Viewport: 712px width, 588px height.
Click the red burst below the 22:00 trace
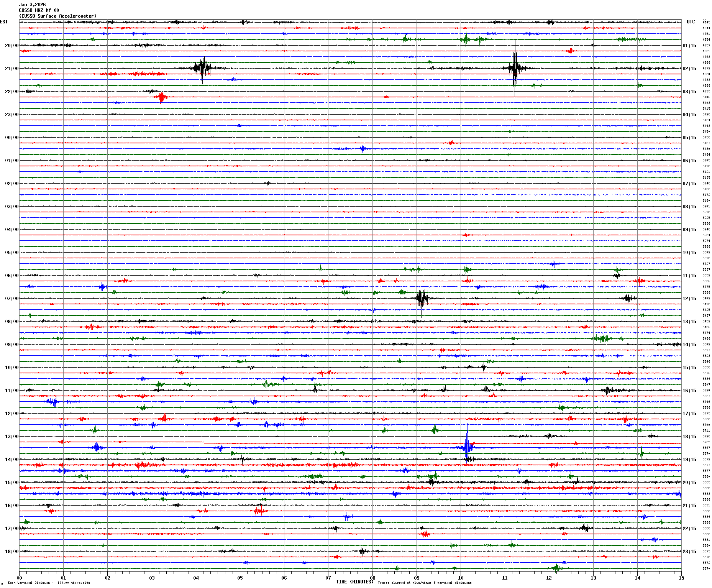click(162, 97)
